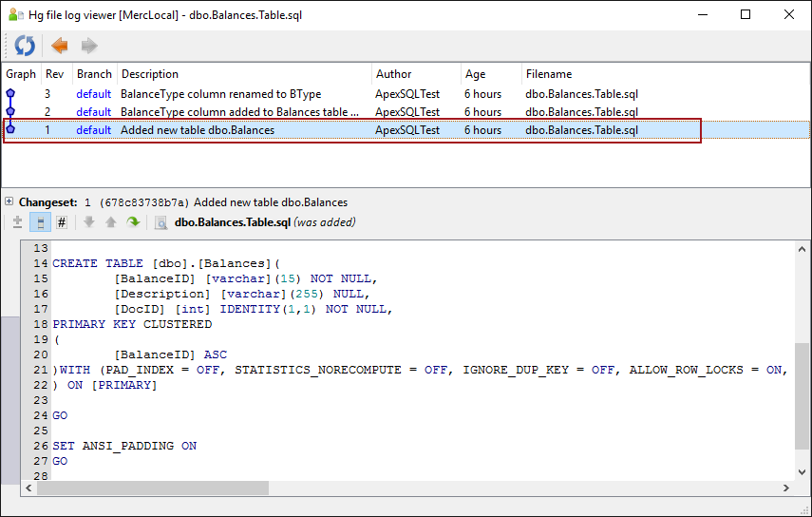Open the file search magnifier icon
812x517 pixels.
[161, 222]
